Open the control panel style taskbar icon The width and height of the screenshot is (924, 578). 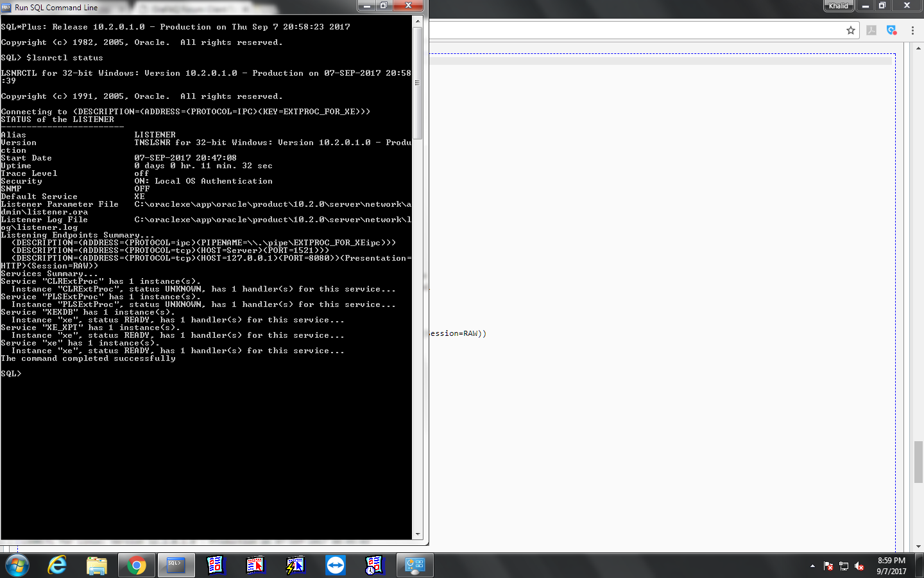pos(415,566)
